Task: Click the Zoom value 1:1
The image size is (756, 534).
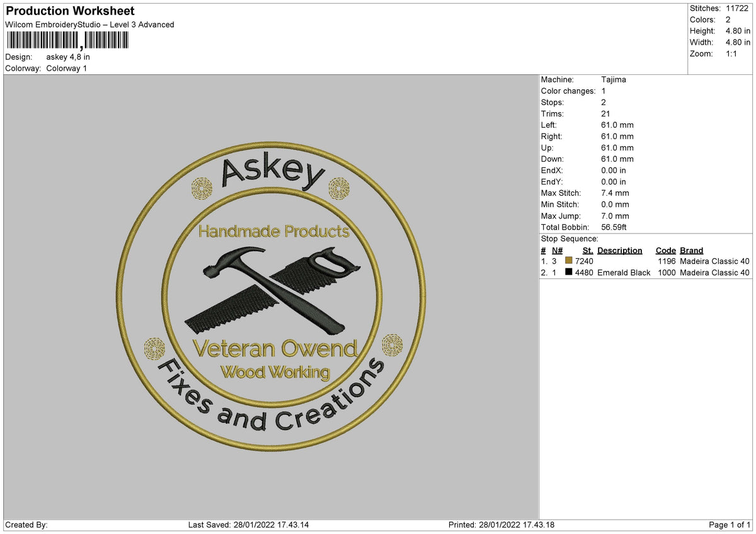Action: 732,54
